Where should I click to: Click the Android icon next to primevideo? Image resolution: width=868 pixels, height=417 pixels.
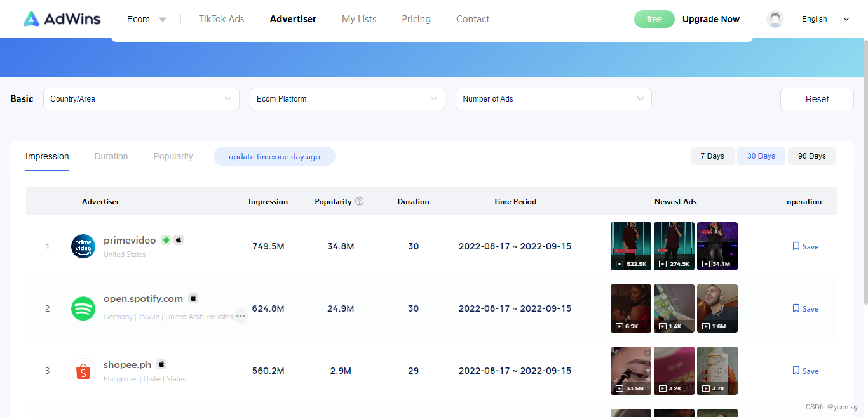pos(166,240)
